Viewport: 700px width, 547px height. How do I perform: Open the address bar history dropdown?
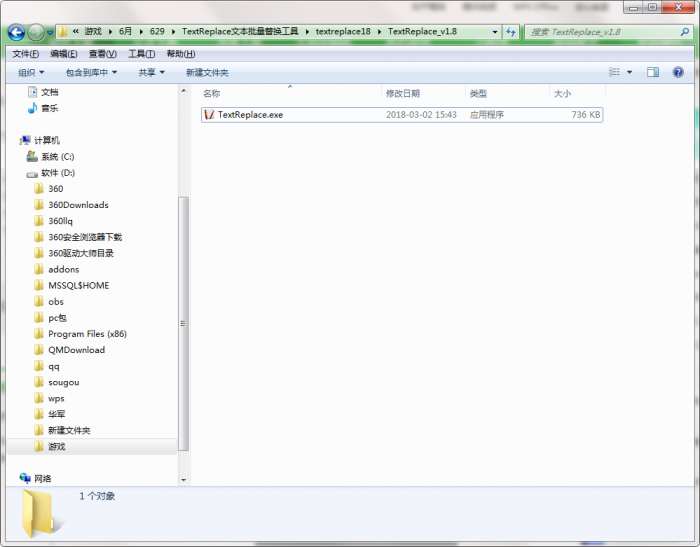click(495, 32)
